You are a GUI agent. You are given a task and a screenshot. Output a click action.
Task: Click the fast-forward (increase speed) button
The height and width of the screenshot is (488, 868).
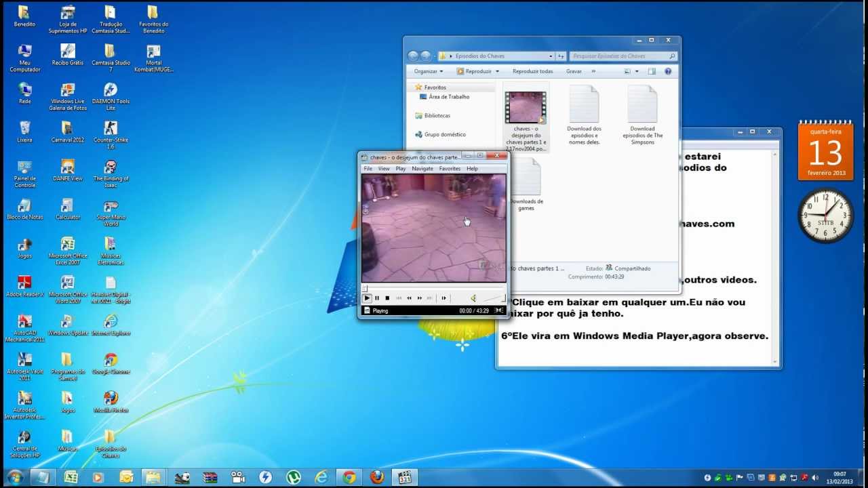(x=420, y=298)
